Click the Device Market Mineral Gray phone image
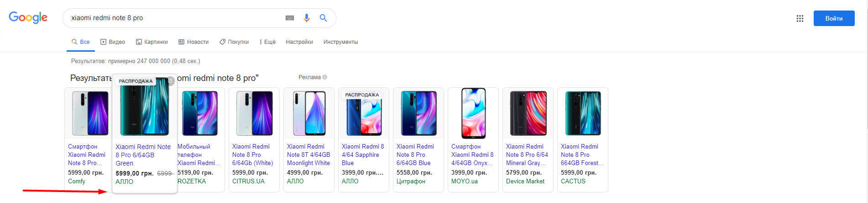This screenshot has width=868, height=203. click(x=528, y=113)
